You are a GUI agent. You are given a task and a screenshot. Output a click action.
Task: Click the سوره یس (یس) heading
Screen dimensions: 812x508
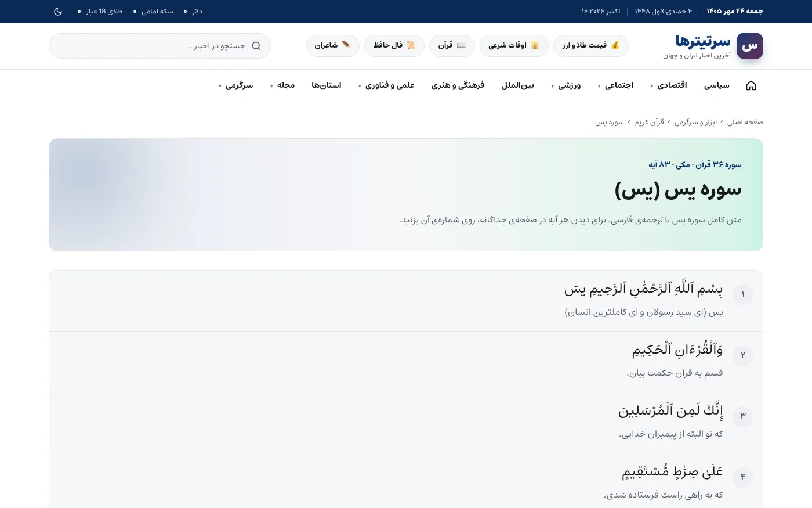click(x=678, y=190)
